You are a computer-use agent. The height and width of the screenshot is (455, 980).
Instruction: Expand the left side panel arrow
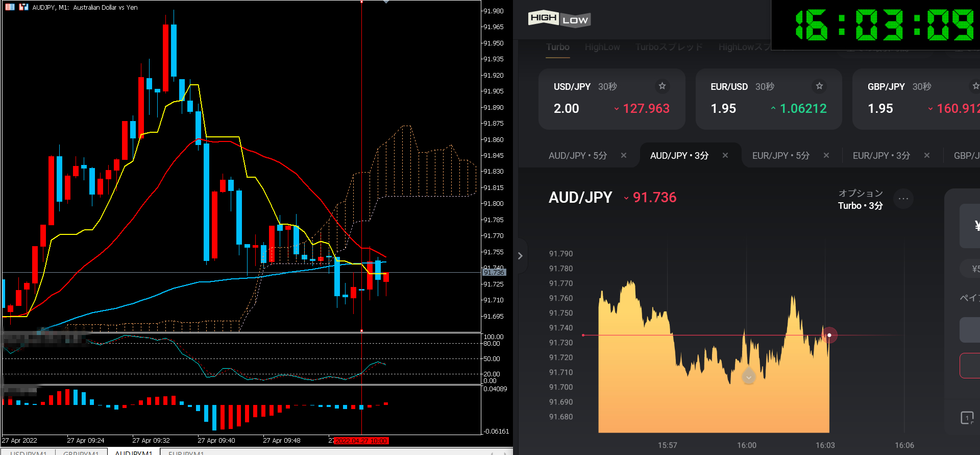click(x=520, y=256)
